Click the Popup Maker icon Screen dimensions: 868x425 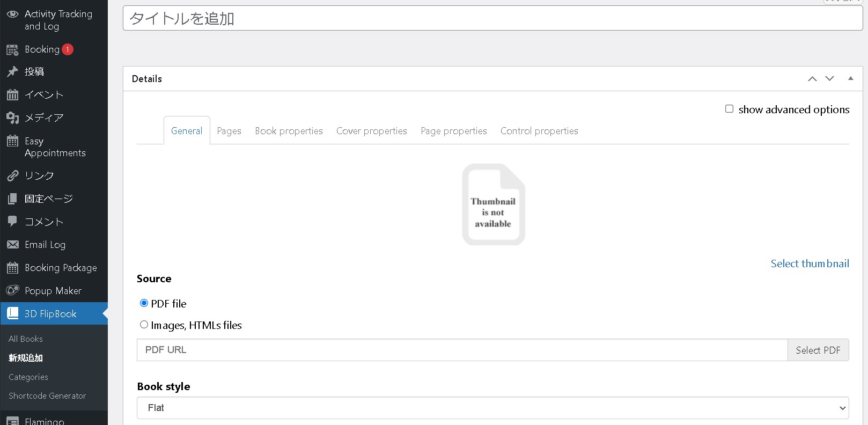pyautogui.click(x=12, y=291)
